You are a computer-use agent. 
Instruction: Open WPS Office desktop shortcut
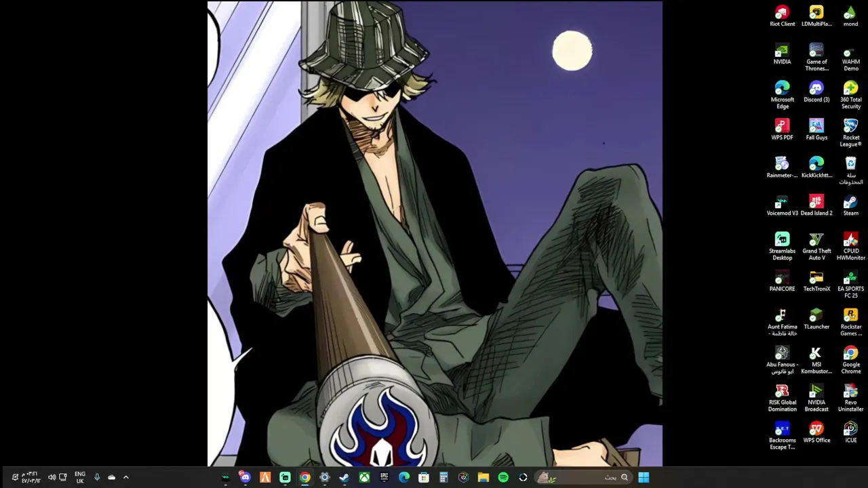click(816, 434)
